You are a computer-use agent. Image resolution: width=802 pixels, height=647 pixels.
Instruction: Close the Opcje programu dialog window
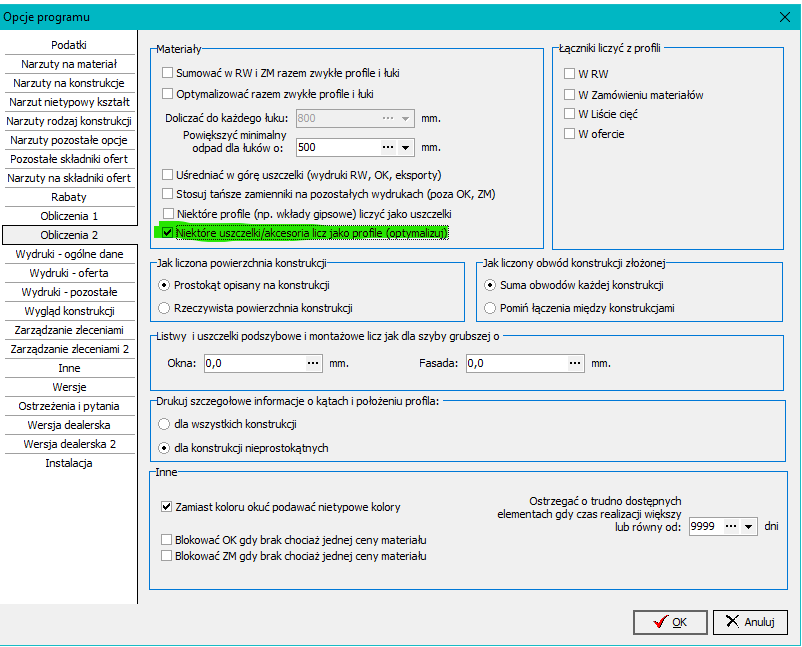click(x=783, y=15)
